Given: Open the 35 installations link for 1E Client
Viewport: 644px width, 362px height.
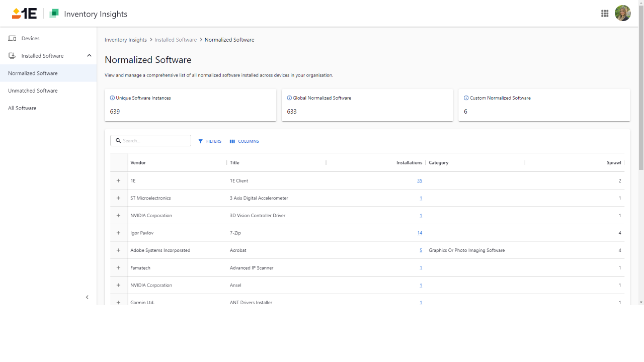Looking at the screenshot, I should [x=420, y=180].
